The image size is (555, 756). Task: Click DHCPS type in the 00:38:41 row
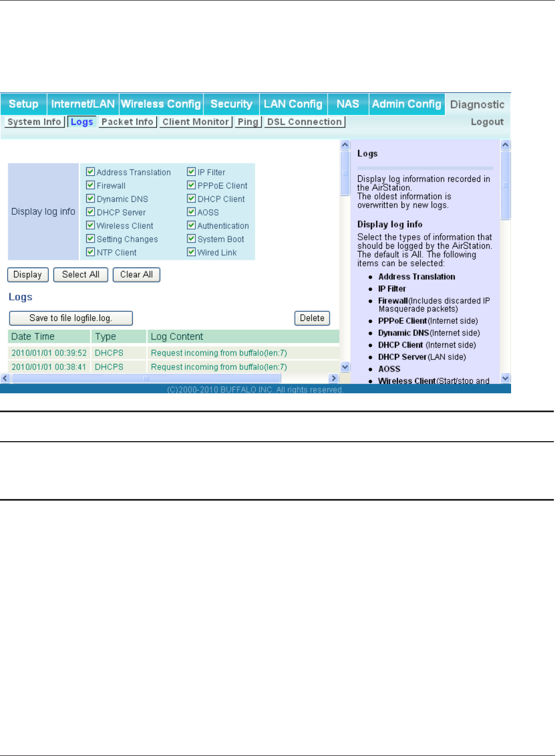109,367
